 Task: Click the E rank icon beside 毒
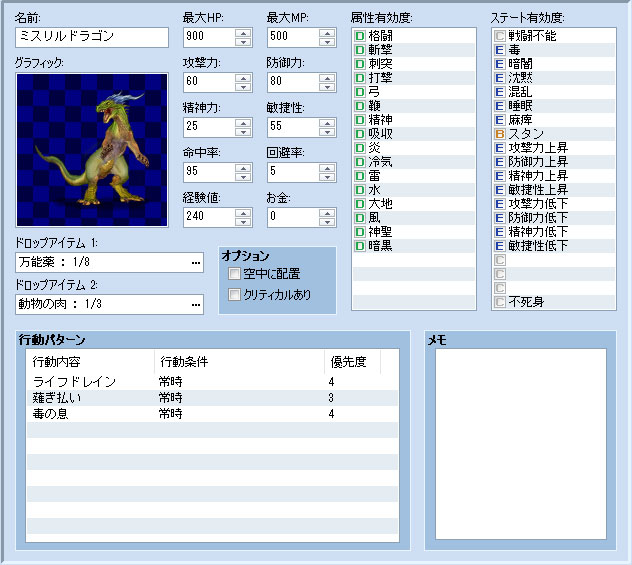(500, 49)
